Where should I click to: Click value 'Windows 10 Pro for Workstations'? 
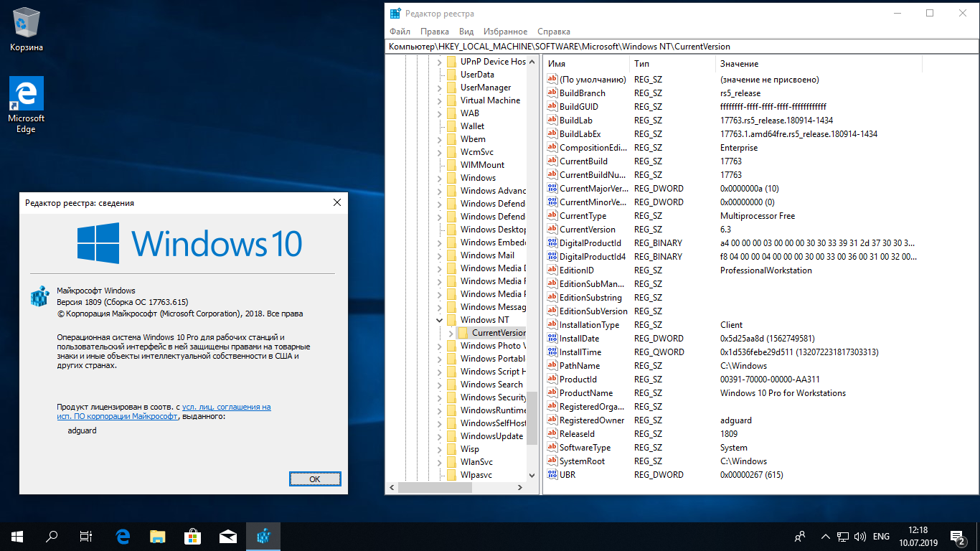pyautogui.click(x=783, y=393)
